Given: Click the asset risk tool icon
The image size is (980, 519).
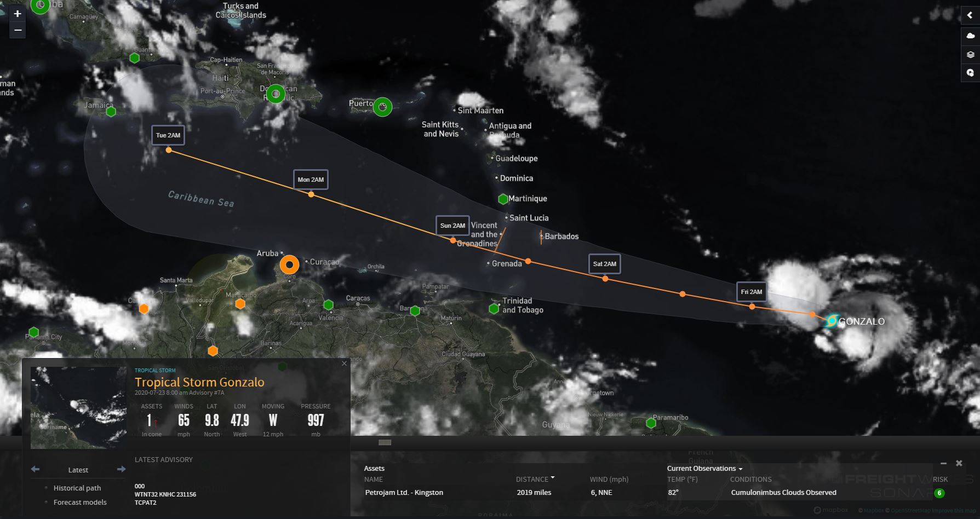Looking at the screenshot, I should pos(970,73).
